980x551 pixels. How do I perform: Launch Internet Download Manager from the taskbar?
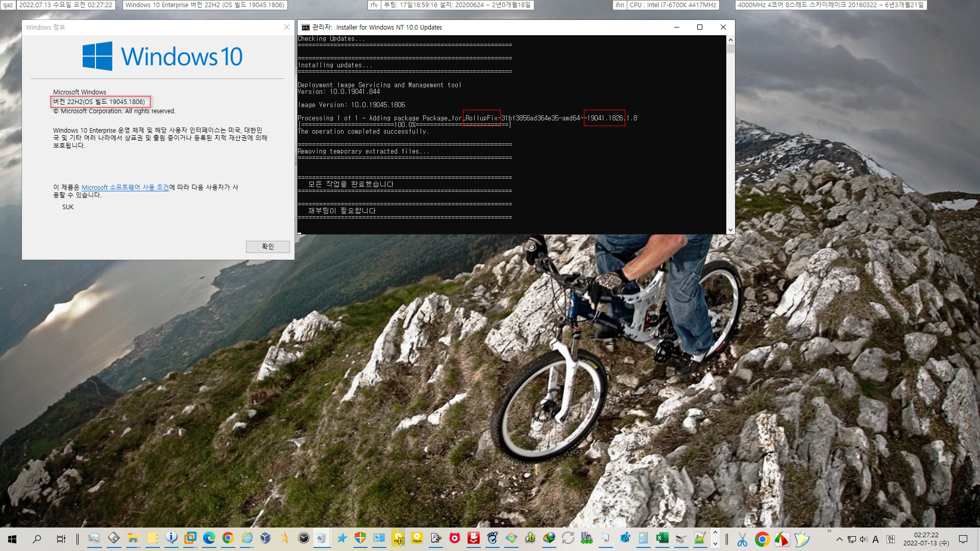tap(549, 538)
